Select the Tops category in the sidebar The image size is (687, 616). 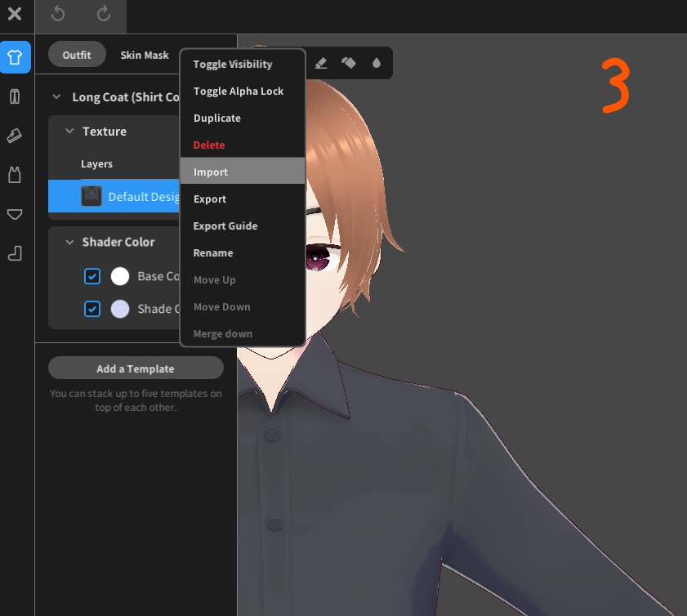click(x=16, y=57)
